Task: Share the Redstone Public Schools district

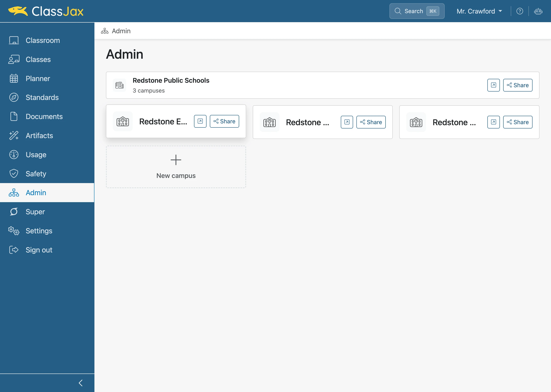Action: (518, 85)
